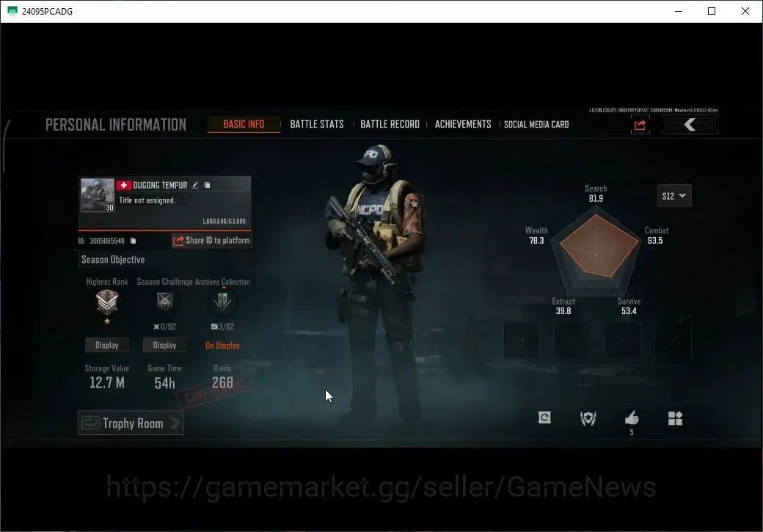Click the Season Objective header

[113, 260]
